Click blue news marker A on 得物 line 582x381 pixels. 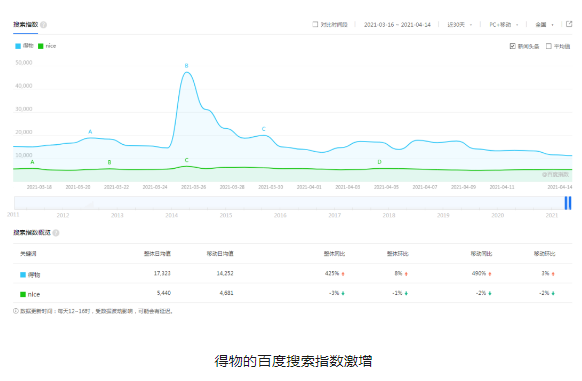[x=90, y=131]
